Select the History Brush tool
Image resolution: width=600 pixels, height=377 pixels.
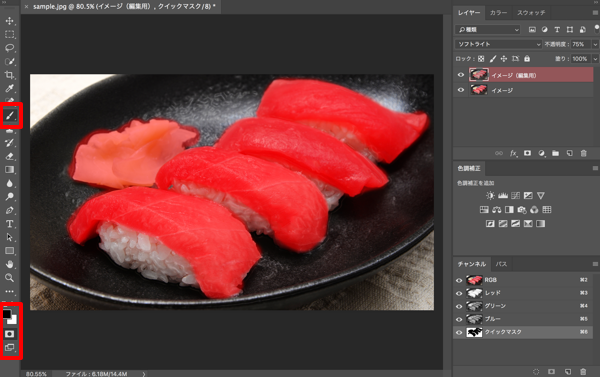[10, 143]
